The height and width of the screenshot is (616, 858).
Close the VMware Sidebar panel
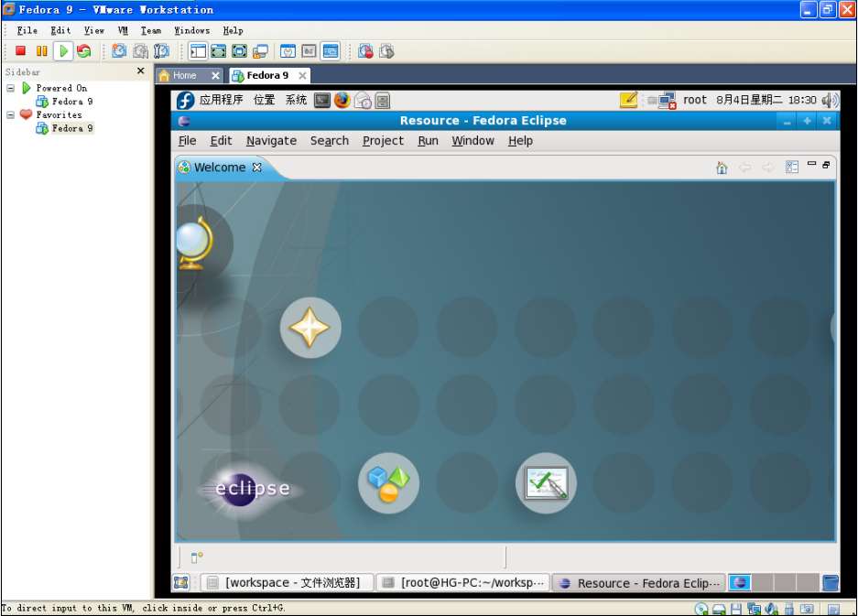[141, 71]
